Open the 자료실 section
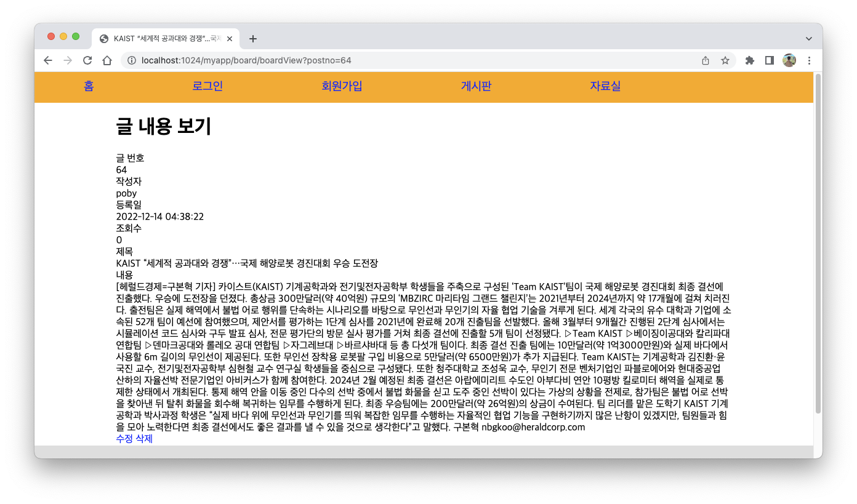857x504 pixels. coord(605,86)
